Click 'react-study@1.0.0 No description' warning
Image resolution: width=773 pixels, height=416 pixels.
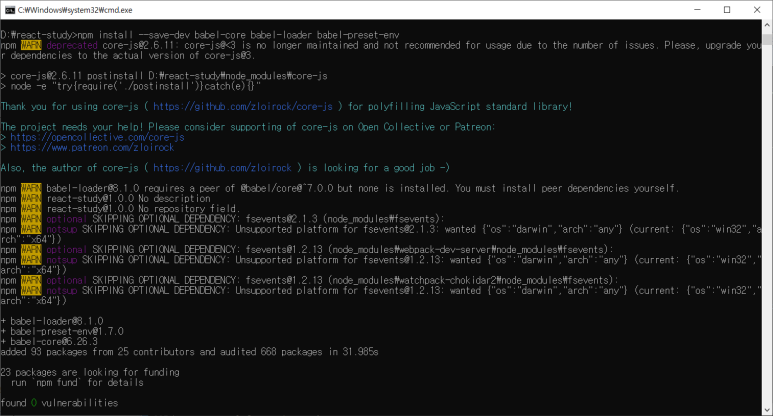point(105,199)
